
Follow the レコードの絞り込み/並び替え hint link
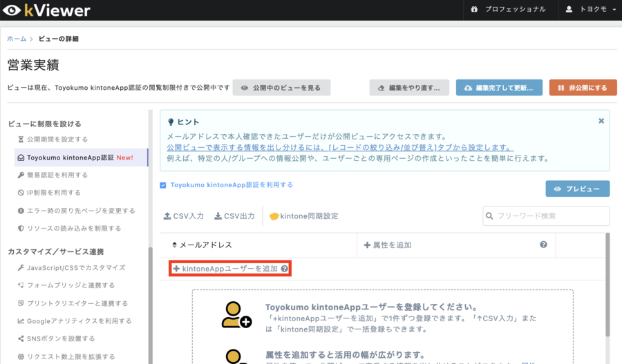tap(340, 148)
